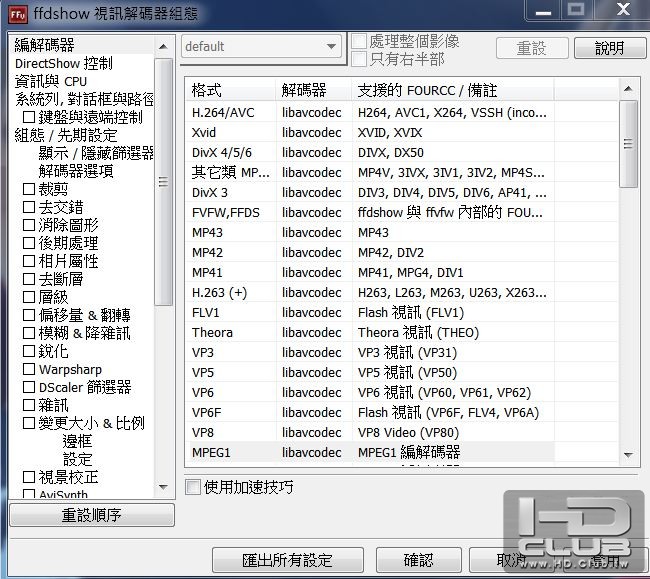
Task: Open 資訊與 CPU page
Action: (51, 81)
